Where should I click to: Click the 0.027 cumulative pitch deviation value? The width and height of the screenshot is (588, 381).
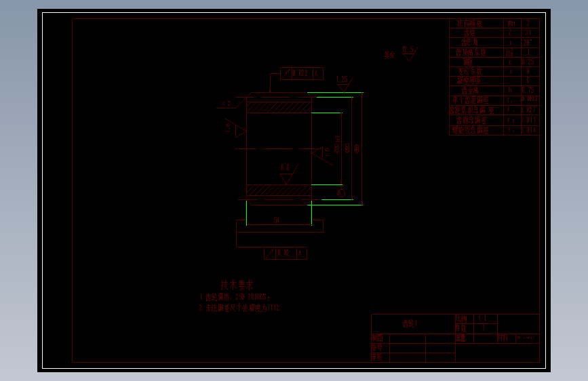(529, 110)
